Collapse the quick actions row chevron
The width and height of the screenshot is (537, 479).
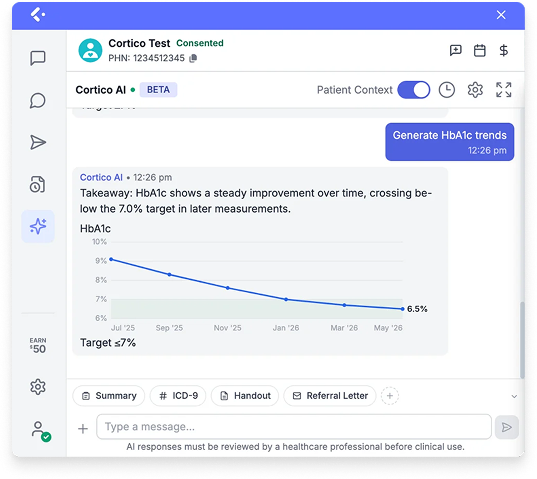pos(514,396)
